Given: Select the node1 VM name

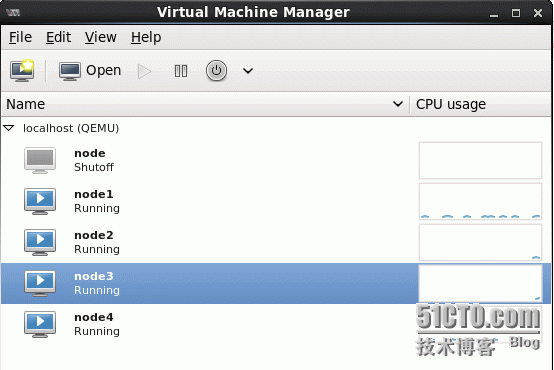Looking at the screenshot, I should click(x=94, y=194).
